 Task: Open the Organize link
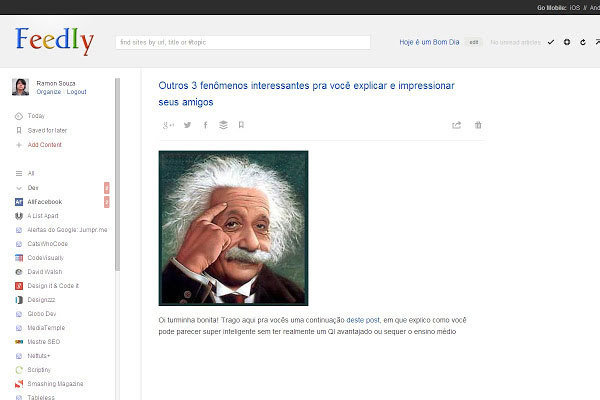pyautogui.click(x=49, y=92)
